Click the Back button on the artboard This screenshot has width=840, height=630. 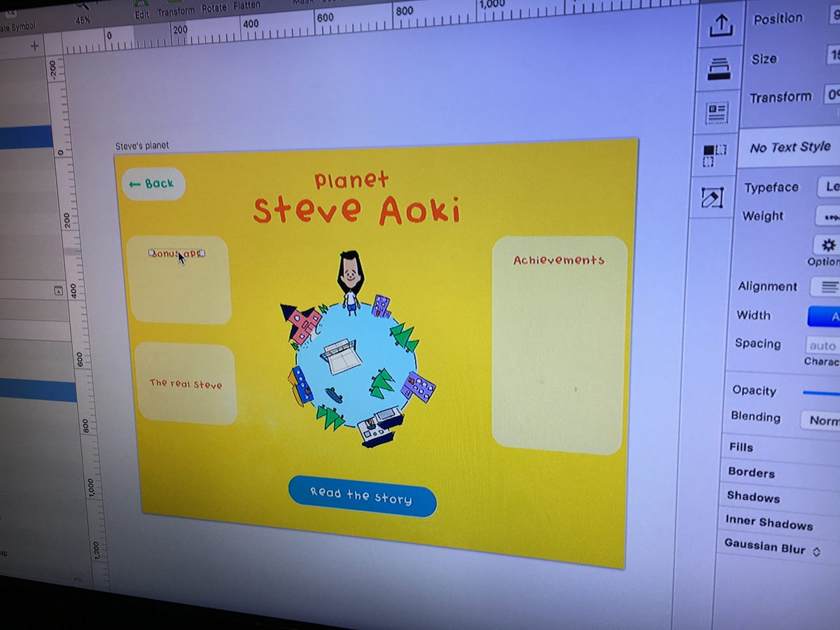click(x=153, y=184)
